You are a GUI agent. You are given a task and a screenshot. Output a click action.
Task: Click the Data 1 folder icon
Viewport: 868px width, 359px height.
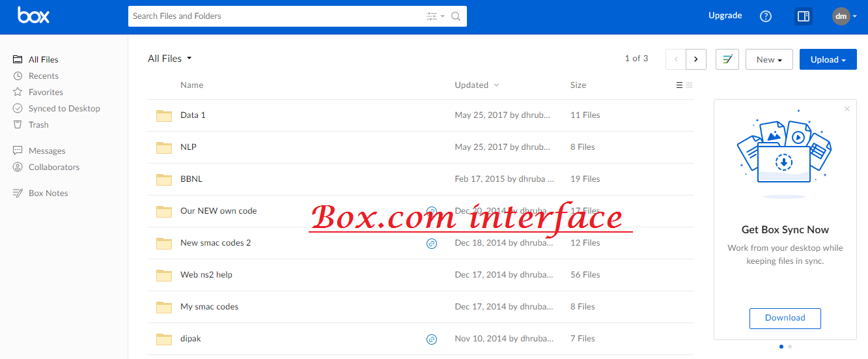(x=164, y=115)
